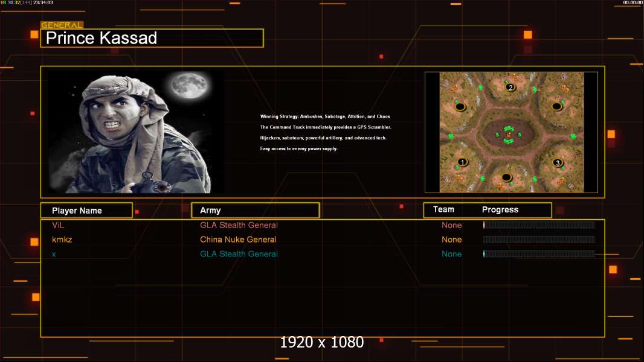Click ViL's loading progress bar
The image size is (644, 362).
pyautogui.click(x=539, y=224)
